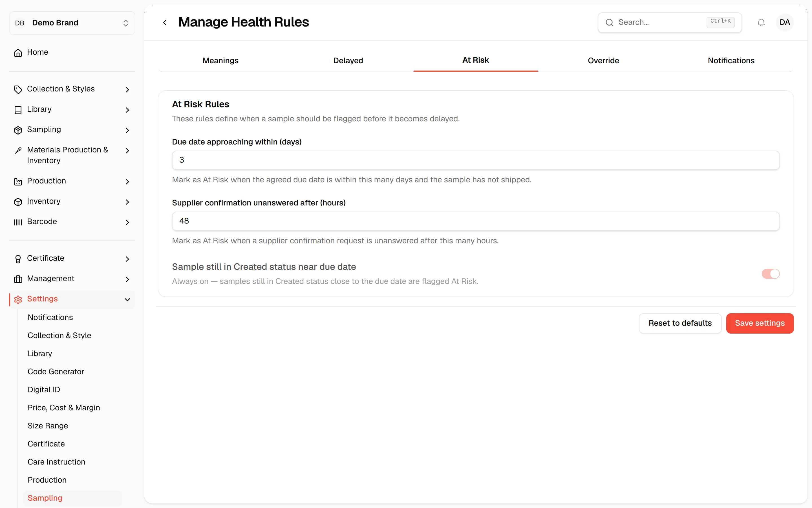Click the Save settings button
The height and width of the screenshot is (508, 812).
coord(760,323)
